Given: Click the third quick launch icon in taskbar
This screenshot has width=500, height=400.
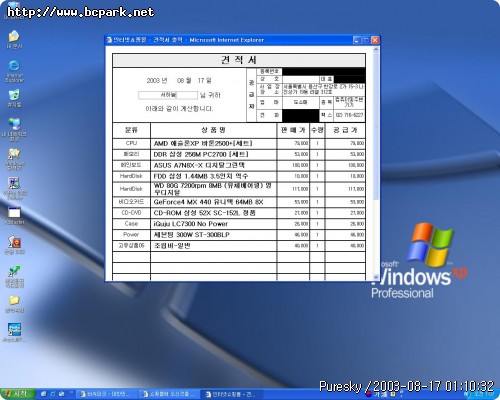Looking at the screenshot, I should tap(62, 394).
